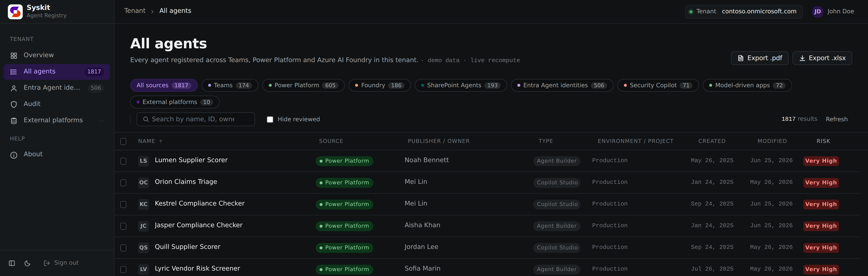
Task: Click Agent Builder type for Lumen Supplier Scorer
Action: pyautogui.click(x=557, y=161)
